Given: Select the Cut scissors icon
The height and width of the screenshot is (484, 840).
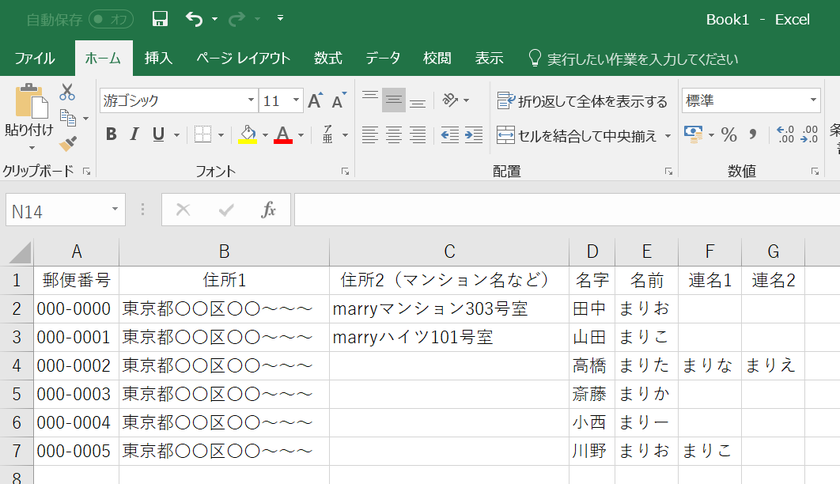Looking at the screenshot, I should pos(67,92).
